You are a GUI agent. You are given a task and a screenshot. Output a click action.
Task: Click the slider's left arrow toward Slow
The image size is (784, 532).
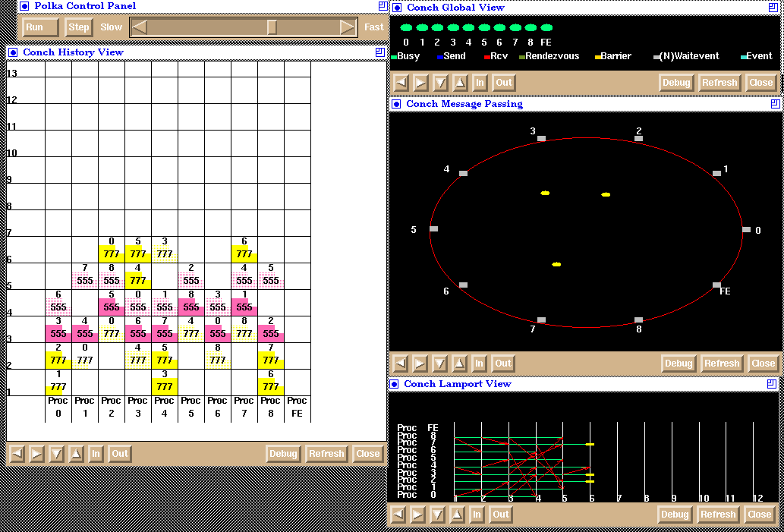click(139, 27)
